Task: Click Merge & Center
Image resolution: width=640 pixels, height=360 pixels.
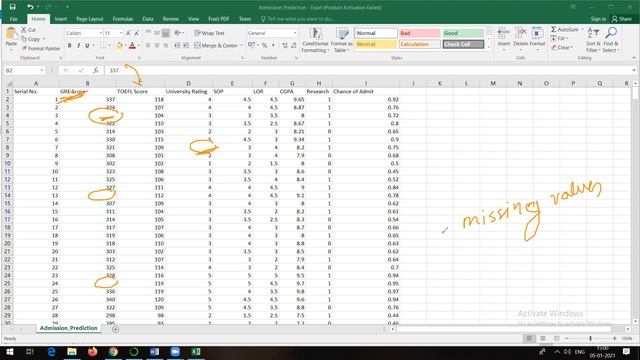Action: point(216,45)
